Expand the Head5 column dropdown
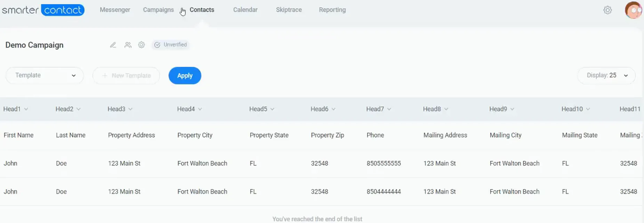 (x=272, y=109)
